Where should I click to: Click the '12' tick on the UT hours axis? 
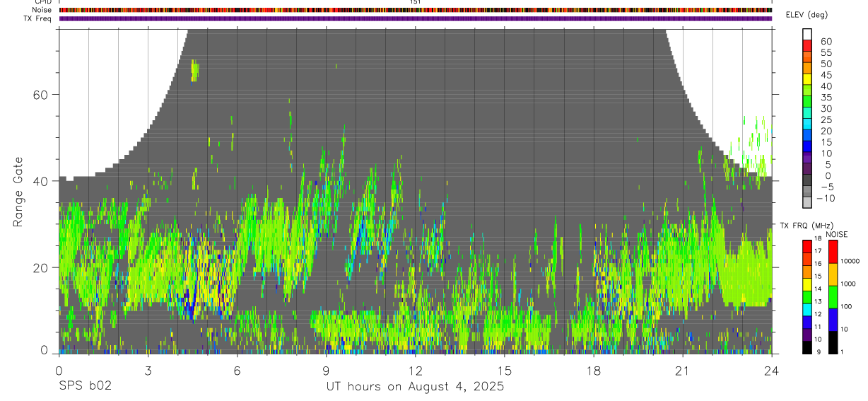[415, 371]
